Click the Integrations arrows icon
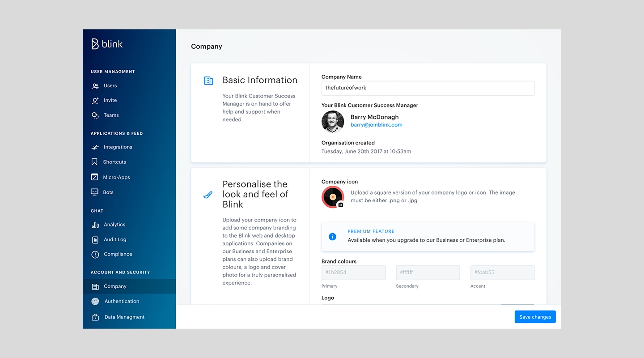Viewport: 644px width, 358px height. 95,147
